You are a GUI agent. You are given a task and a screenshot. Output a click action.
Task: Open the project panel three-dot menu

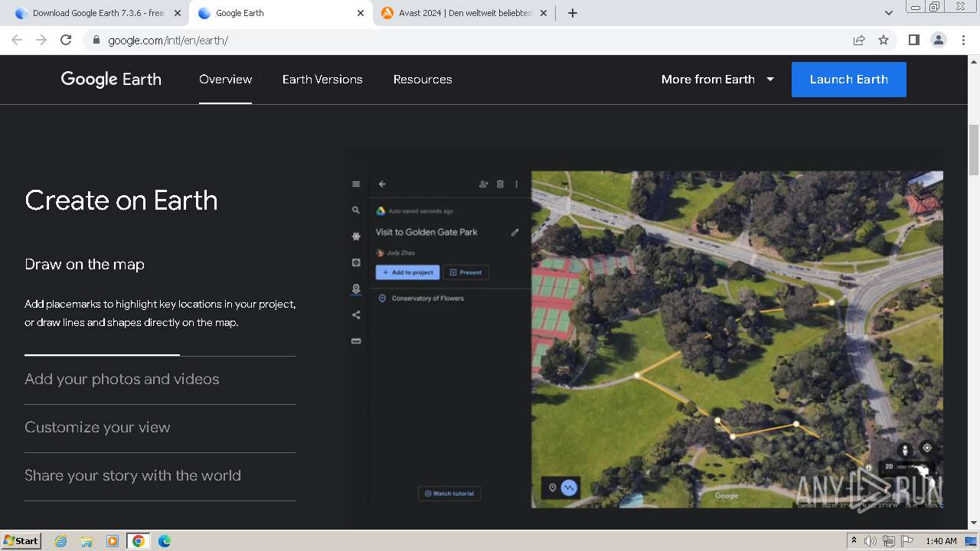tap(517, 184)
